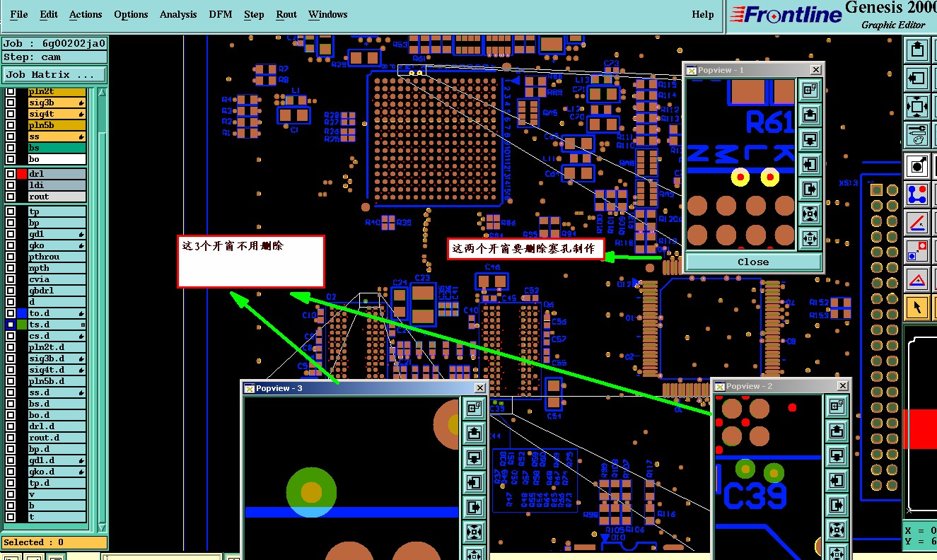Toggle the checkbox for layer gko

[10, 245]
